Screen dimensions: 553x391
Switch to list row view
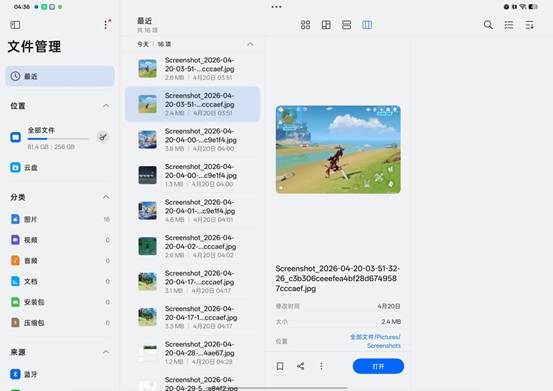click(x=346, y=25)
